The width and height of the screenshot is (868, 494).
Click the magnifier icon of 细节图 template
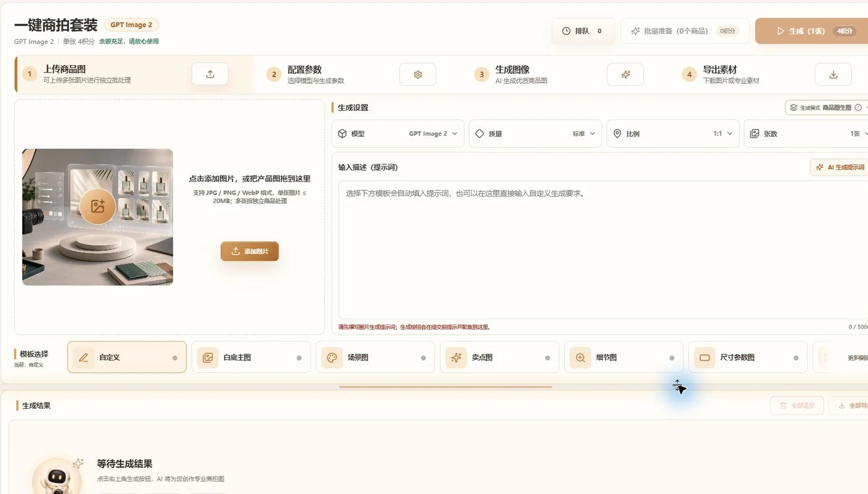pyautogui.click(x=580, y=357)
